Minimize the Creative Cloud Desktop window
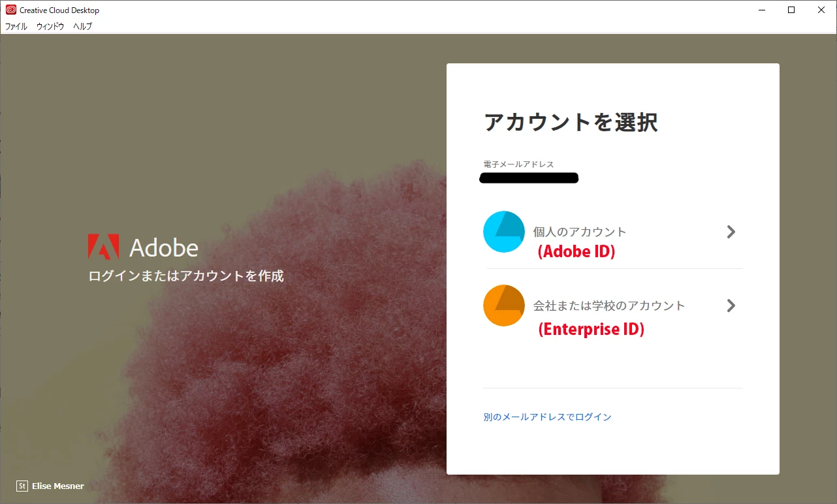 point(761,10)
